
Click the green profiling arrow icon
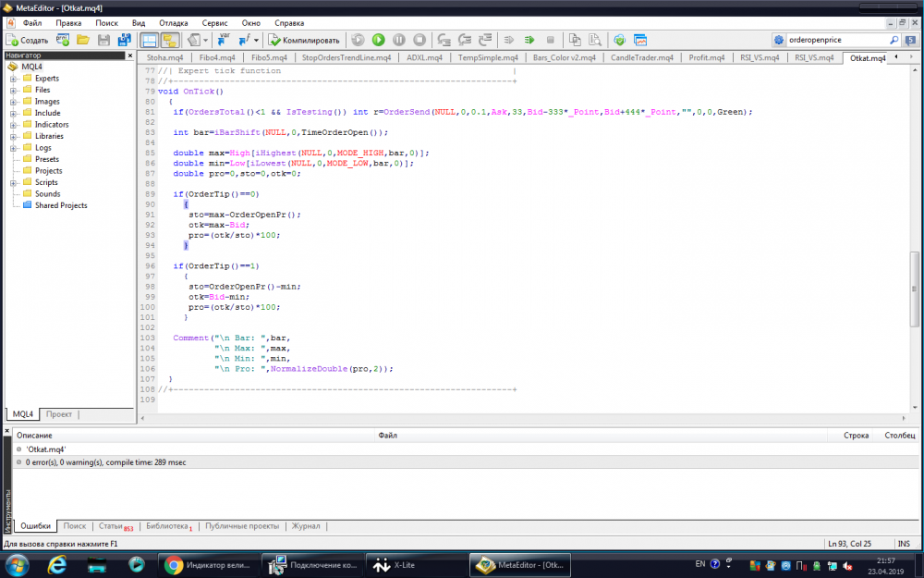coord(529,40)
